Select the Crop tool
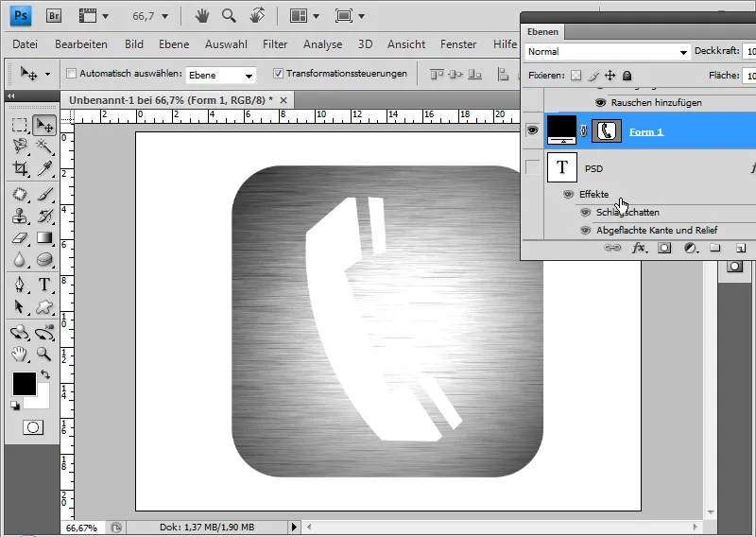This screenshot has width=756, height=537. [19, 168]
